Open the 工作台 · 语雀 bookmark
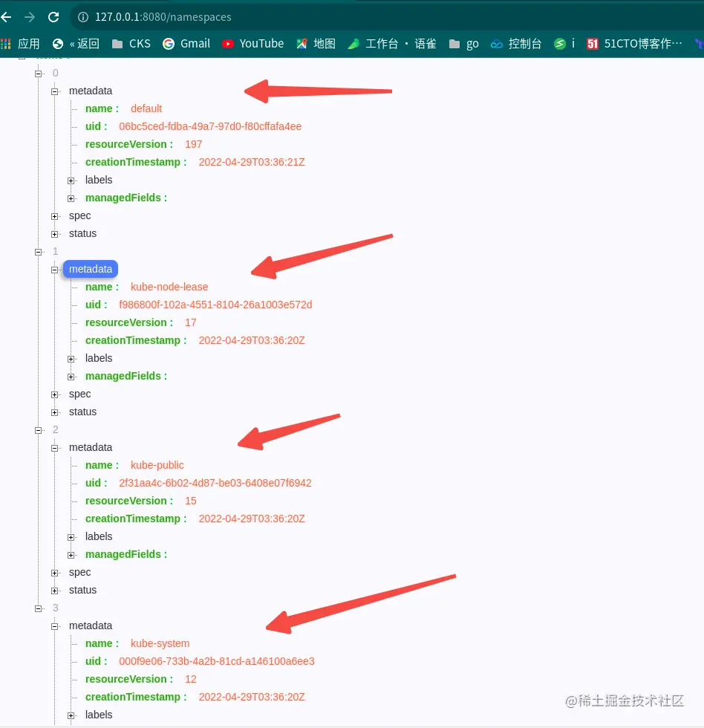Screen dimensions: 704x728 [x=392, y=44]
